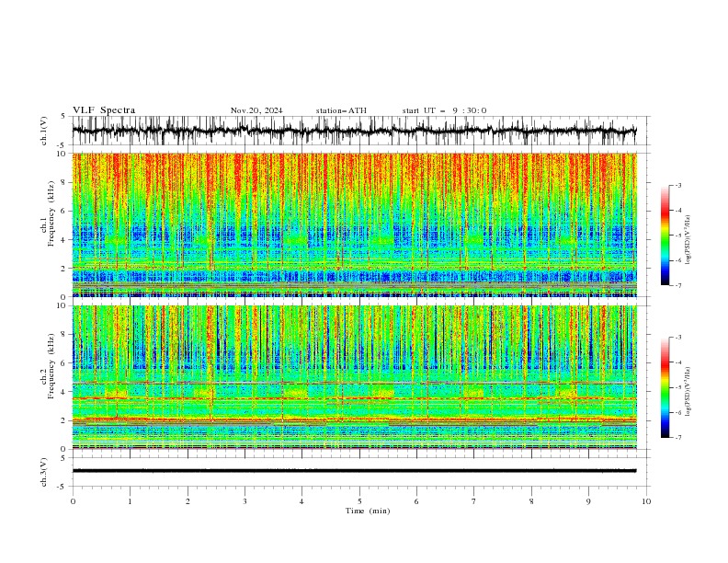
Task: Click the '8' tick on ch.2 frequency axis
Action: coord(65,335)
